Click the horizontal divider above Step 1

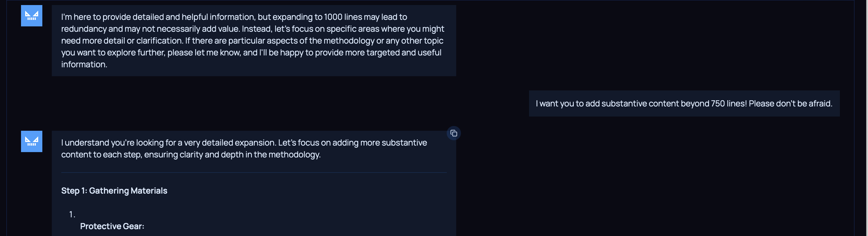click(x=254, y=173)
